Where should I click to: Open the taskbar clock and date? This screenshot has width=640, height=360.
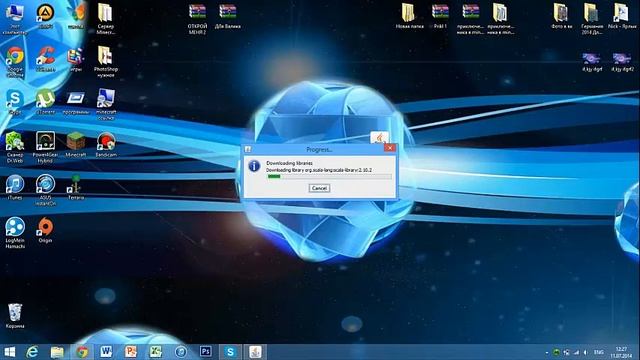pyautogui.click(x=621, y=352)
